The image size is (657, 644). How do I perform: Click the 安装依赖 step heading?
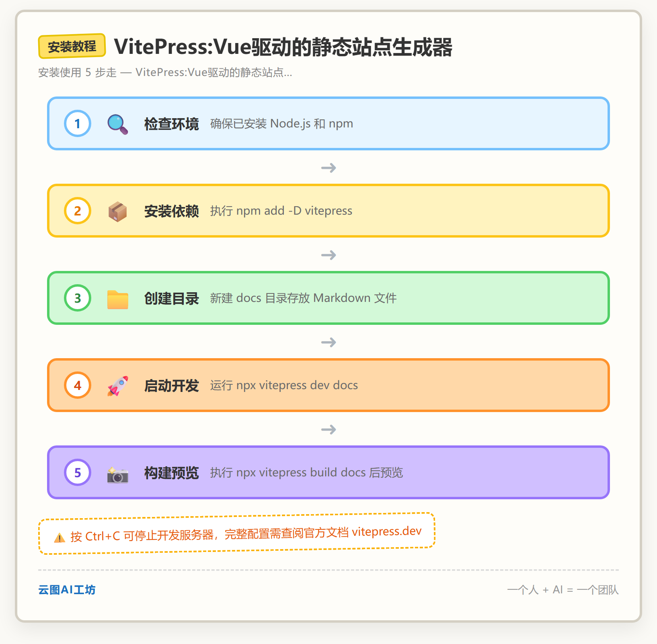pos(172,211)
